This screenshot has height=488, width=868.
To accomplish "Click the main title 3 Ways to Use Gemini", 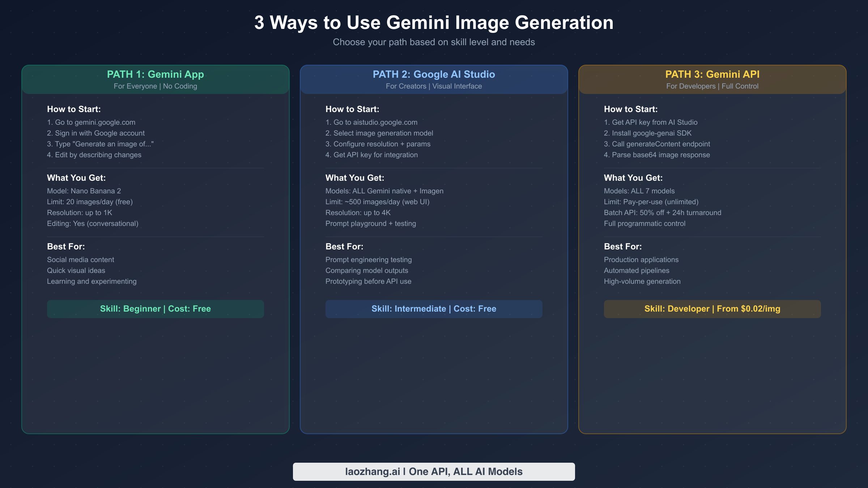I will [x=434, y=23].
